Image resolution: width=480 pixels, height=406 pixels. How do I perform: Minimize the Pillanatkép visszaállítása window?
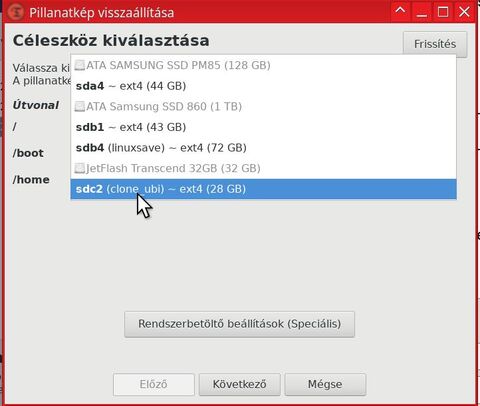point(422,13)
